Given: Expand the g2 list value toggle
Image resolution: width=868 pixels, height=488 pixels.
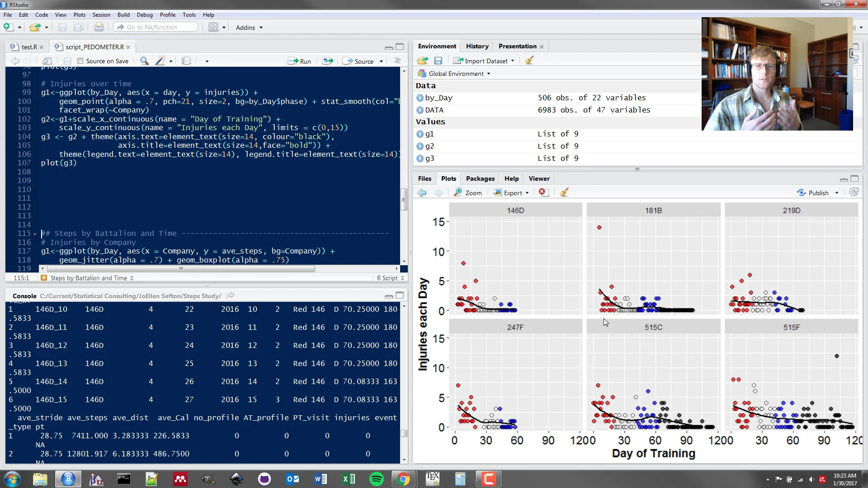Looking at the screenshot, I should (420, 146).
